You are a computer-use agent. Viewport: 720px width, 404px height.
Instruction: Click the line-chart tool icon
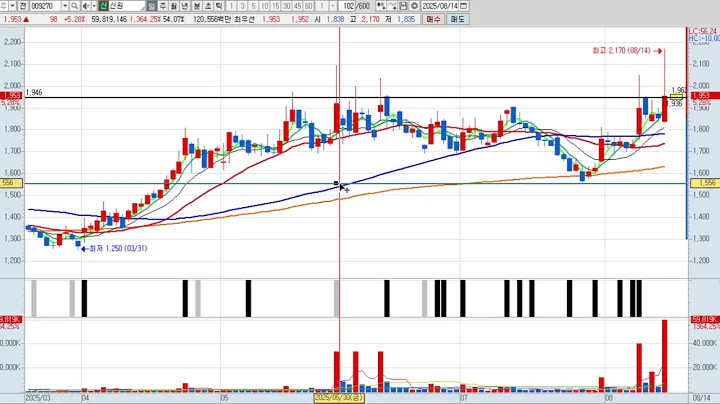[392, 6]
